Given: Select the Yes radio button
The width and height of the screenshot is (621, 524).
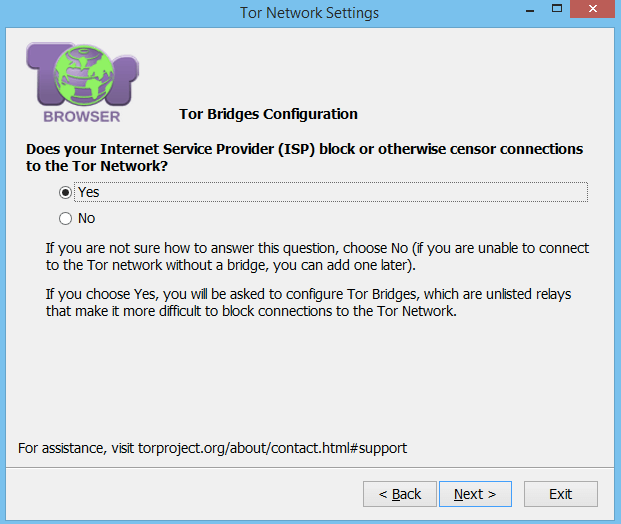Looking at the screenshot, I should click(66, 192).
